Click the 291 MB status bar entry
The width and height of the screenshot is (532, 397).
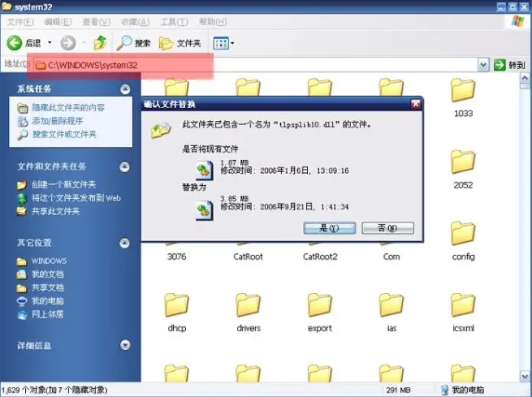point(398,391)
